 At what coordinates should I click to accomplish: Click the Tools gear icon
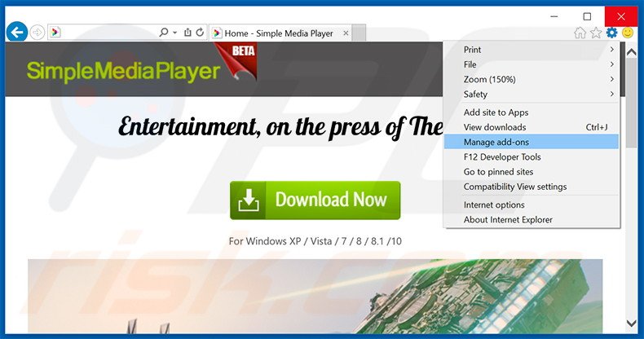[611, 33]
